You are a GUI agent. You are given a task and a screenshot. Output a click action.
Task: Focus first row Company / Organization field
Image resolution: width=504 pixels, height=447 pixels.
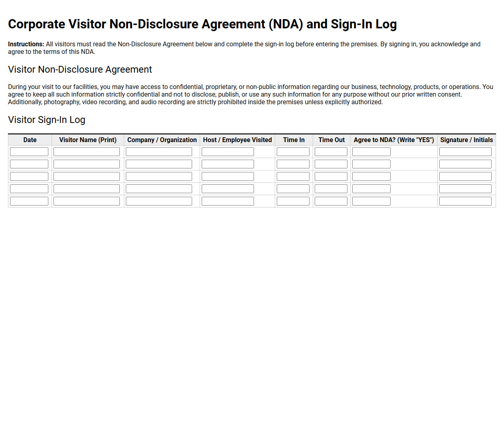[x=159, y=152]
